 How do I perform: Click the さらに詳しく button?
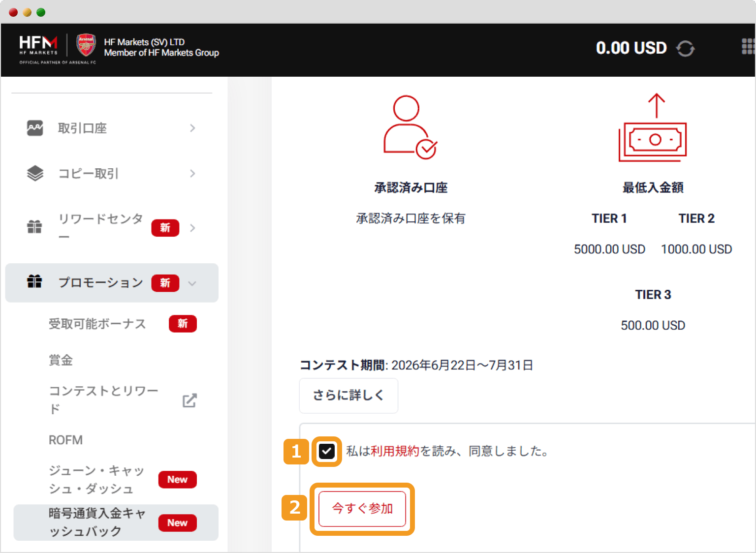point(348,396)
